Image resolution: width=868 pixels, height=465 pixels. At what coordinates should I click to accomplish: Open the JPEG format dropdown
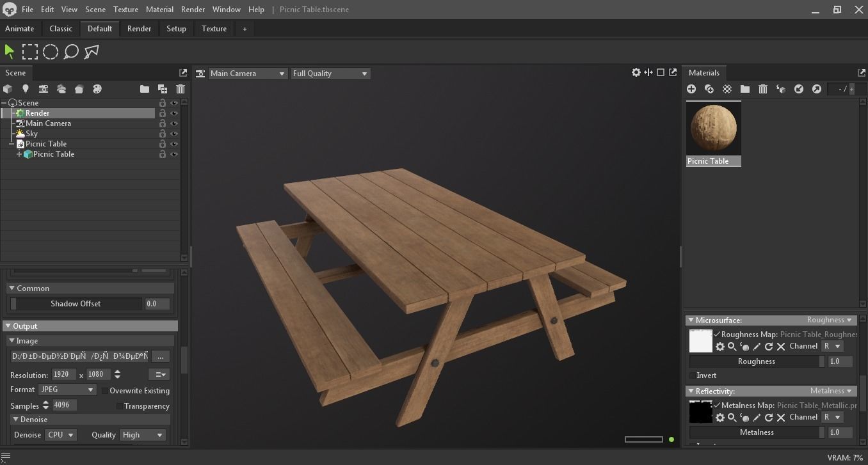coord(67,390)
